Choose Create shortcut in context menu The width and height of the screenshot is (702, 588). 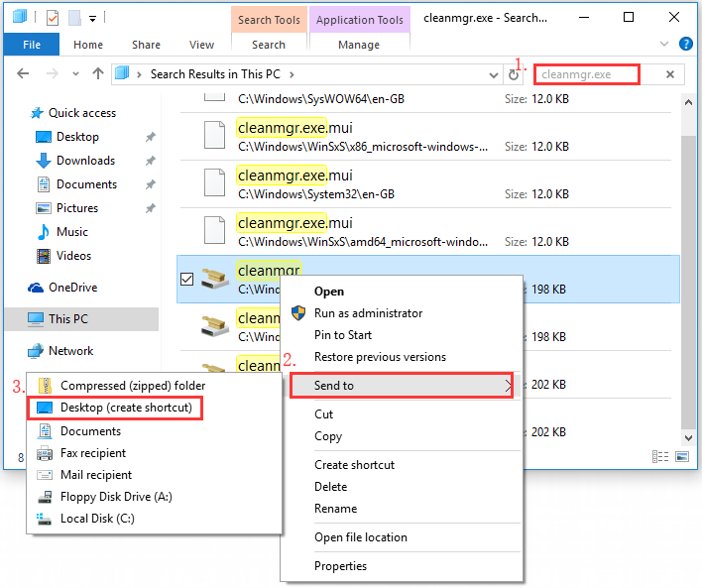coord(354,465)
